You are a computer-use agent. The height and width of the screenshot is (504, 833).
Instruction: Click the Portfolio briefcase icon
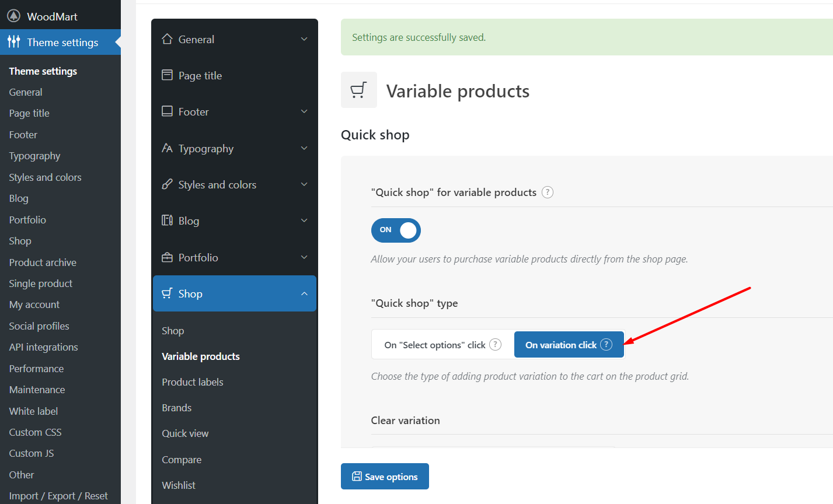[x=167, y=257]
